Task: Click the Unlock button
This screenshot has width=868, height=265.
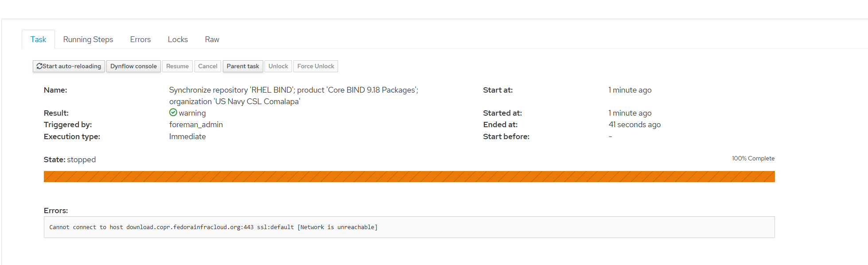Action: coord(278,66)
